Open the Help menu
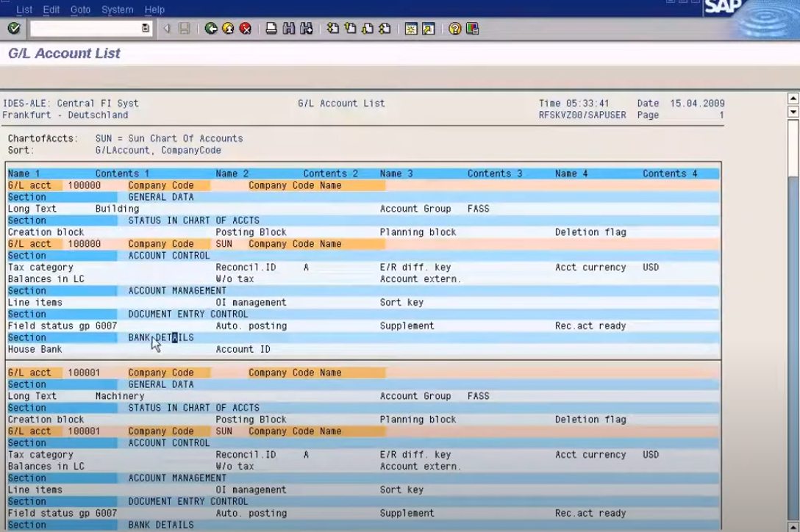Viewport: 800px width, 532px height. (154, 9)
